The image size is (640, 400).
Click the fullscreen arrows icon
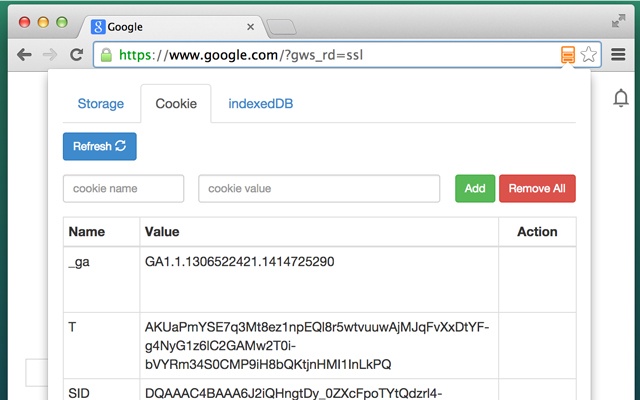[618, 21]
